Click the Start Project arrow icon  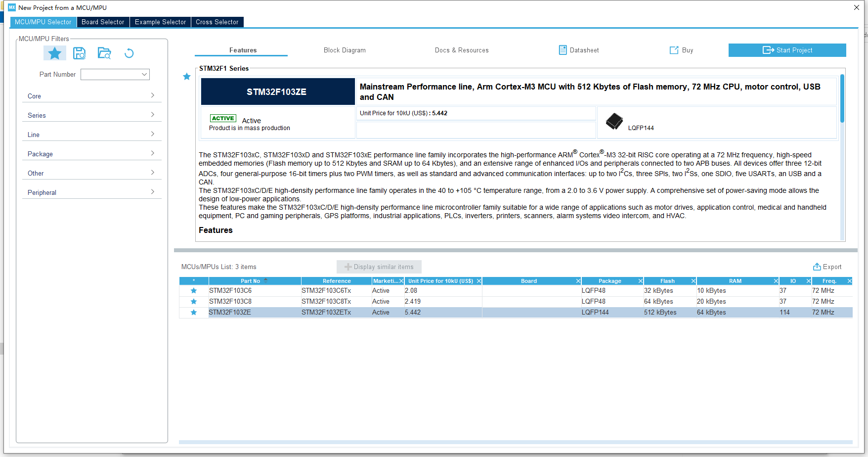(x=768, y=50)
